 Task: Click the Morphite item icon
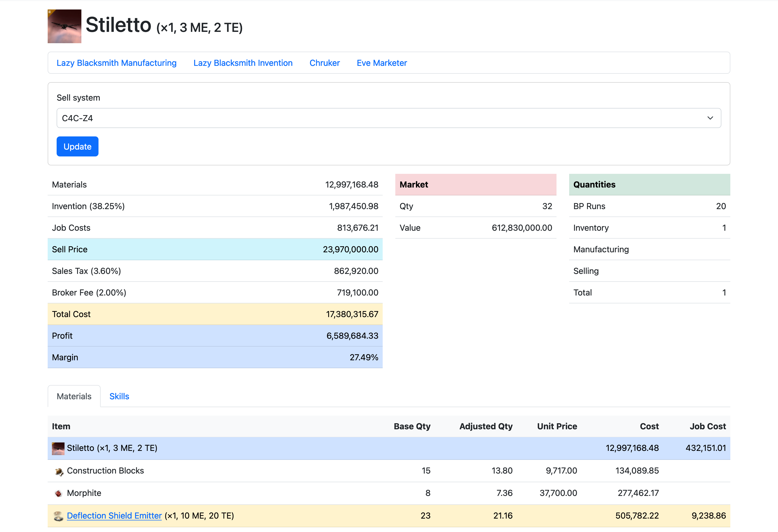(x=58, y=494)
